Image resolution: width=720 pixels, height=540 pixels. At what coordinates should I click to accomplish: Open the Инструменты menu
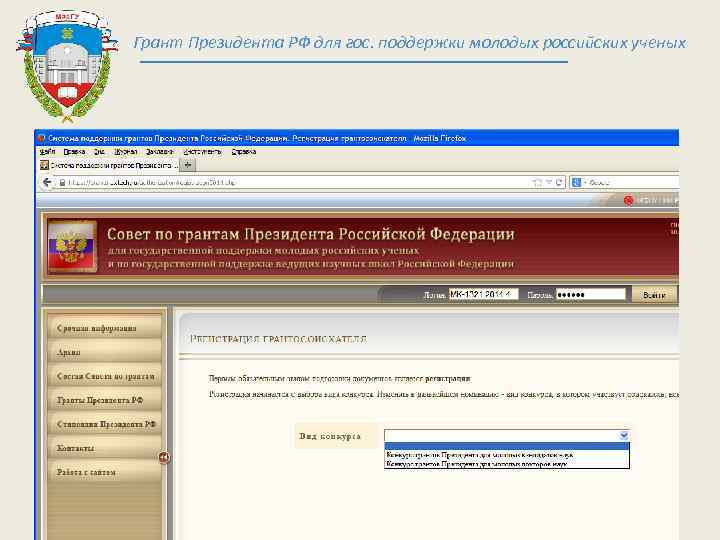[202, 152]
